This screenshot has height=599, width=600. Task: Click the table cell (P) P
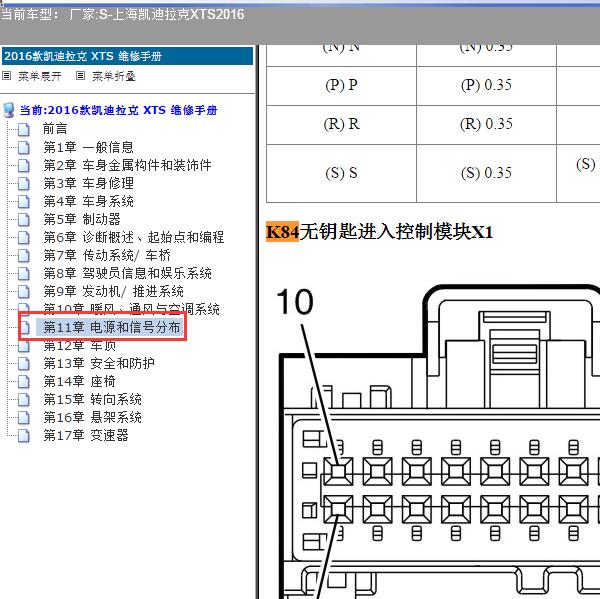(341, 86)
